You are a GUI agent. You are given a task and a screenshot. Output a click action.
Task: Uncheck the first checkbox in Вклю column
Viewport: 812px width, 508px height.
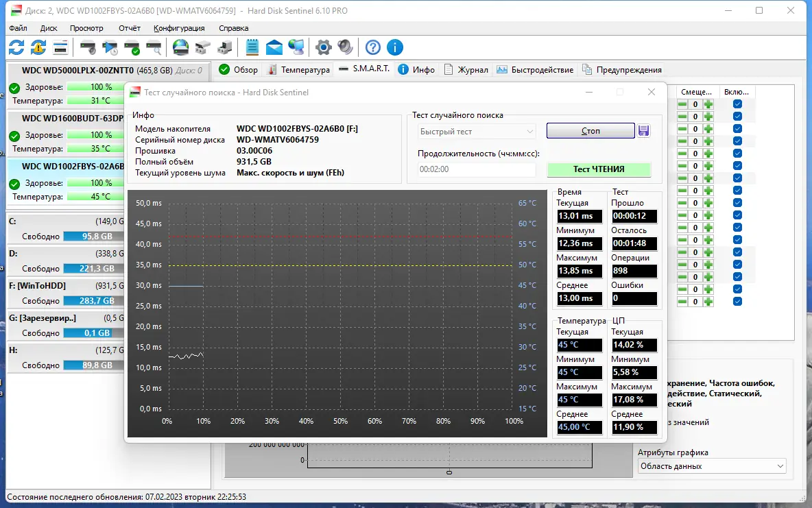[x=737, y=104]
